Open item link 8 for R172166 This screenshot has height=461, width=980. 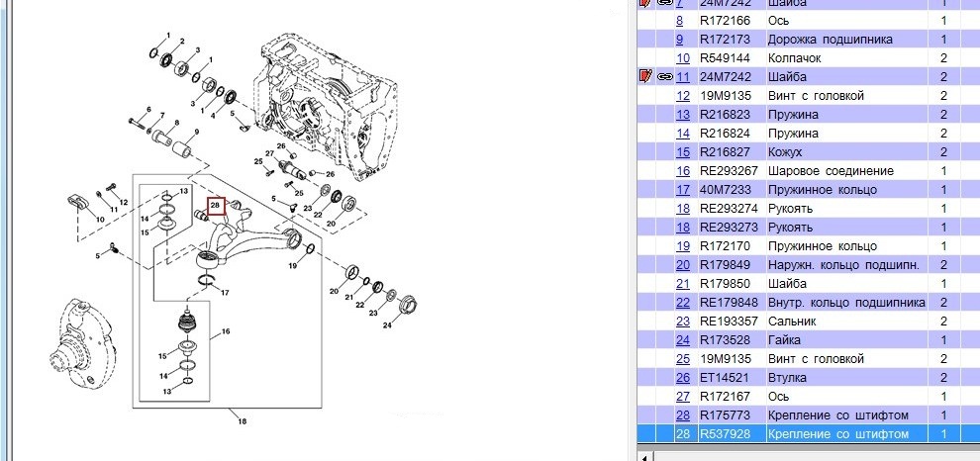click(x=679, y=21)
